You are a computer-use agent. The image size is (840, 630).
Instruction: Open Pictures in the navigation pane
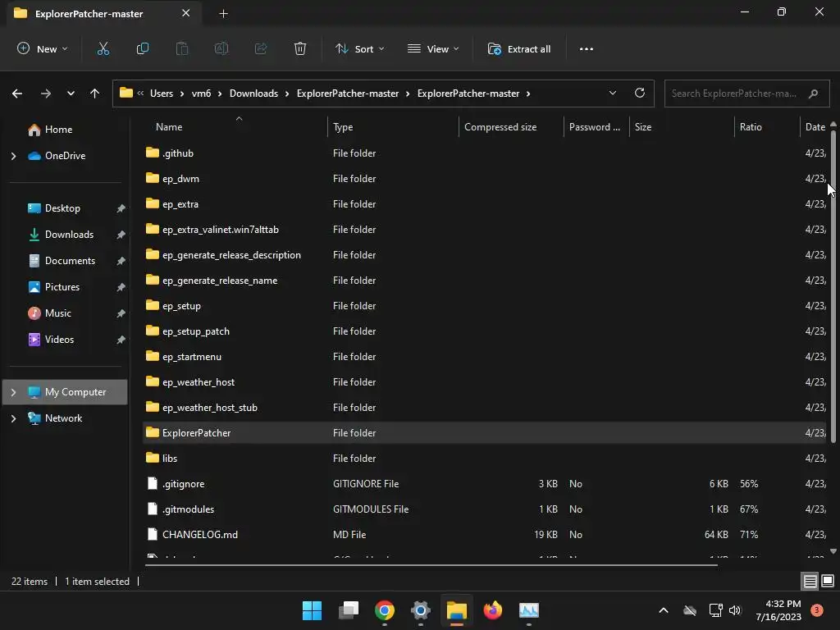[x=62, y=287]
